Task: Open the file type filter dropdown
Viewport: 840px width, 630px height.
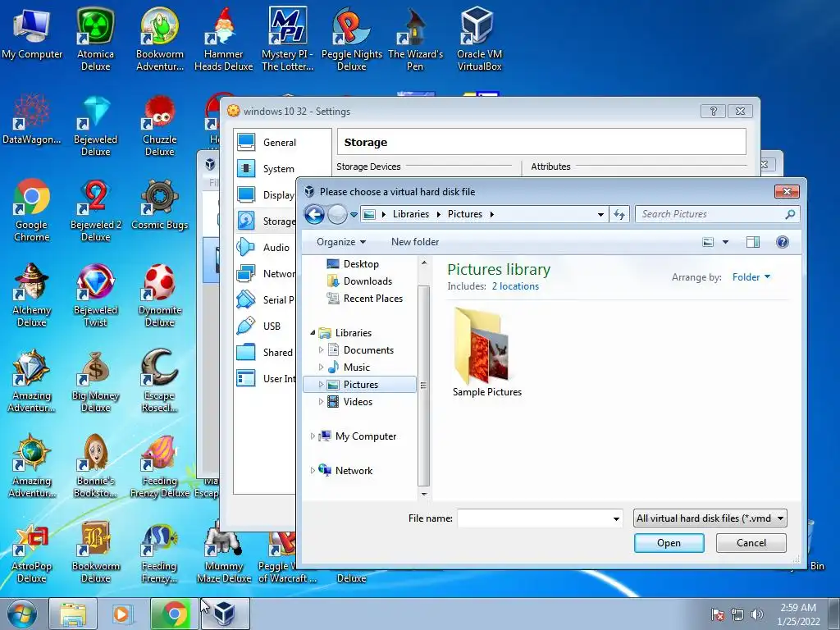Action: tap(710, 518)
